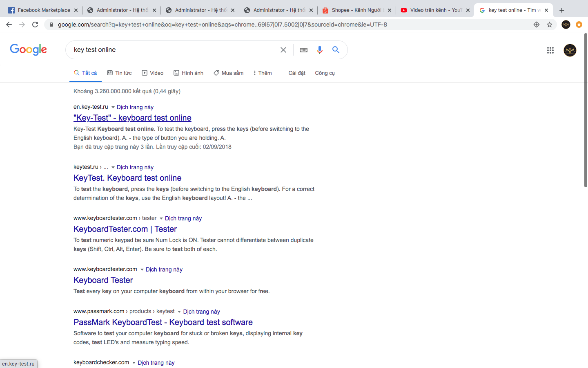Click the orange update icon in toolbar
Image resolution: width=588 pixels, height=368 pixels.
[x=579, y=25]
